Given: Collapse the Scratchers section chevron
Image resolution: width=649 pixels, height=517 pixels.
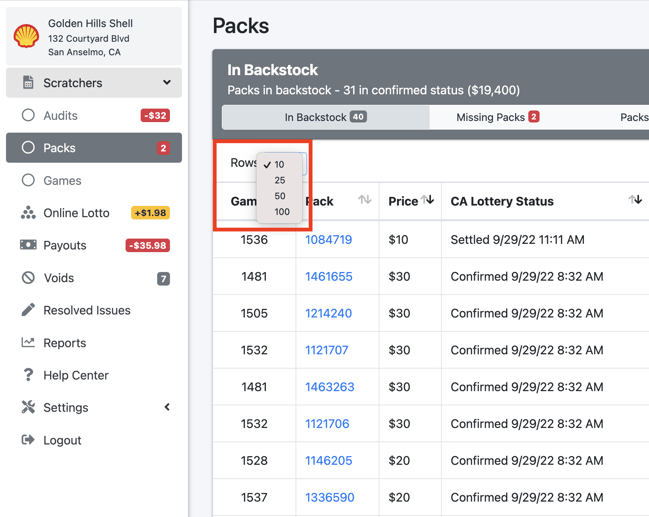Looking at the screenshot, I should [x=166, y=83].
